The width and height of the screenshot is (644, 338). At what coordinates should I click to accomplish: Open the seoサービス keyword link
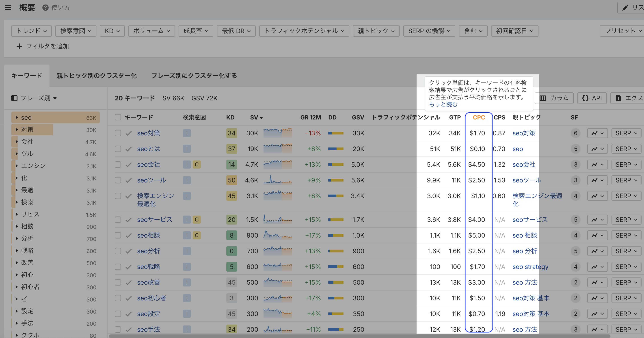tap(154, 220)
